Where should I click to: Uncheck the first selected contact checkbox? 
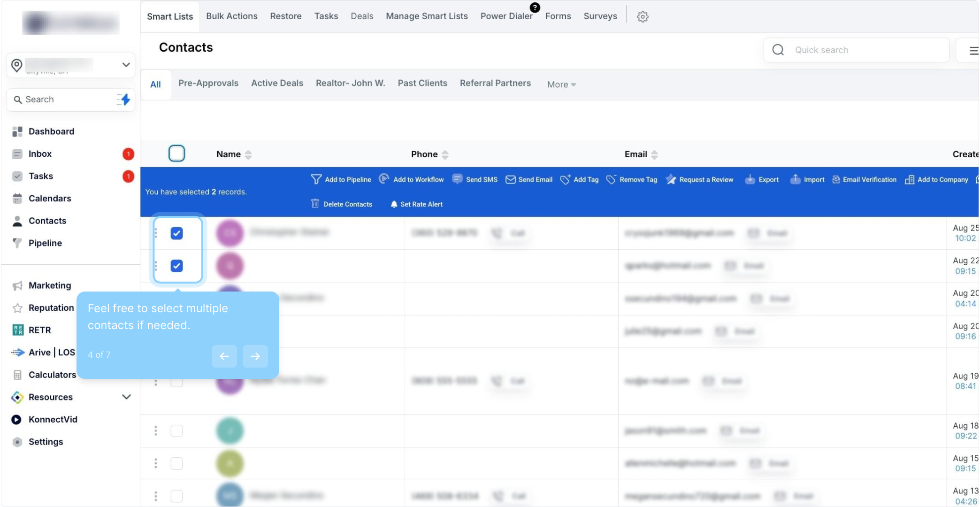(x=176, y=233)
